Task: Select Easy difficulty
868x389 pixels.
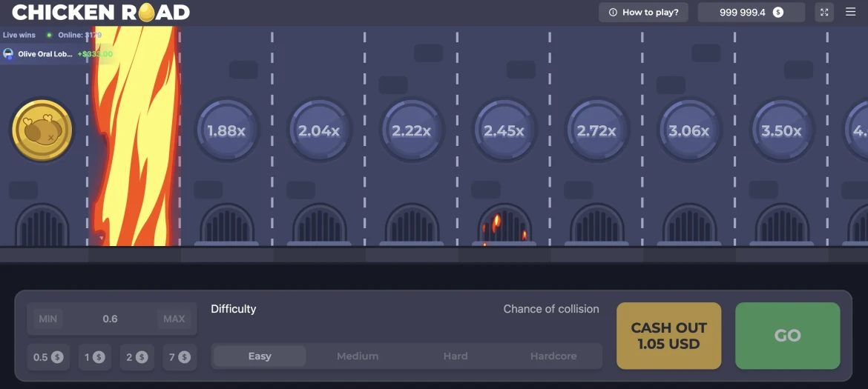Action: coord(260,356)
